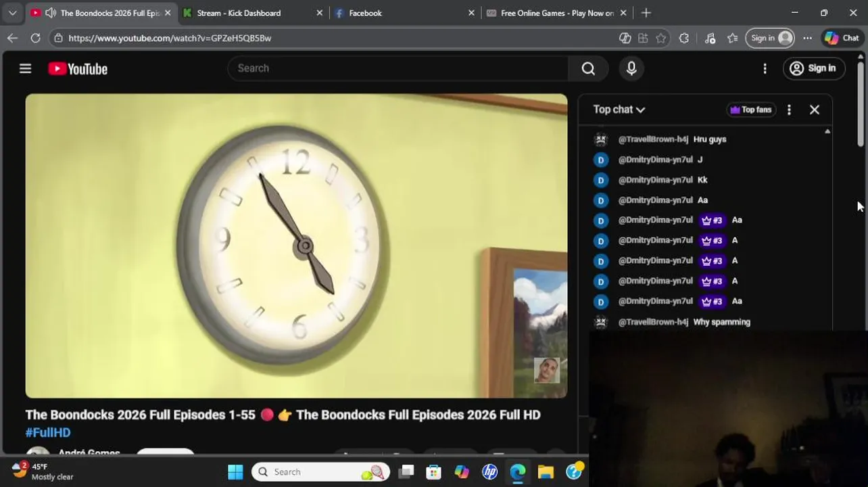Click the Windows taskbar search box
The width and height of the screenshot is (868, 487).
point(322,472)
